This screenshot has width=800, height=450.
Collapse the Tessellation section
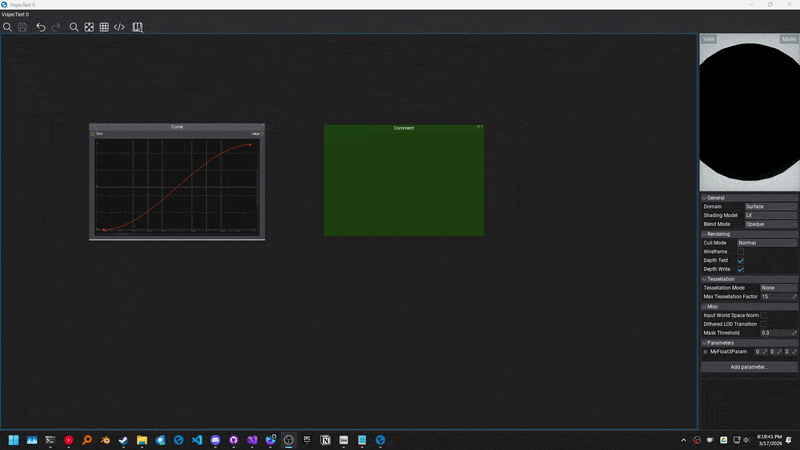coord(749,279)
